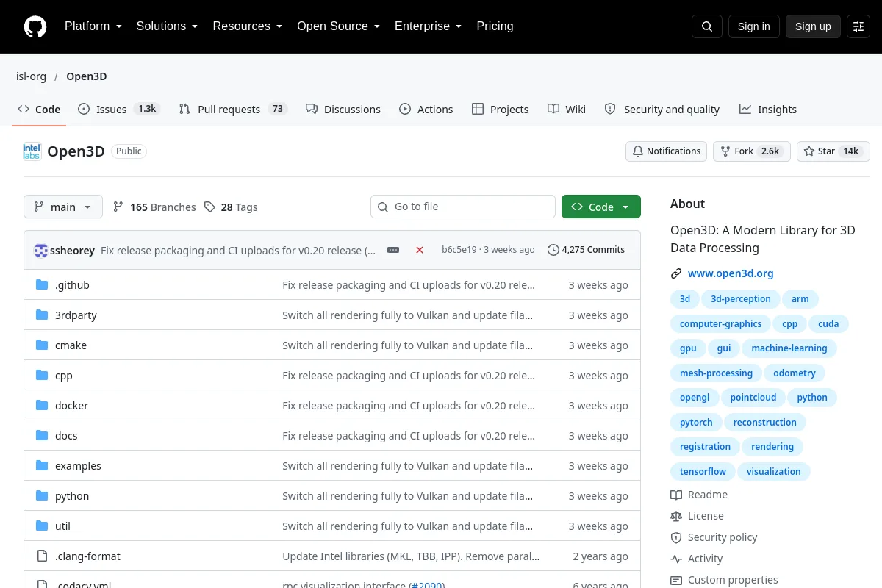Click ssheorey's avatar image

click(x=41, y=251)
